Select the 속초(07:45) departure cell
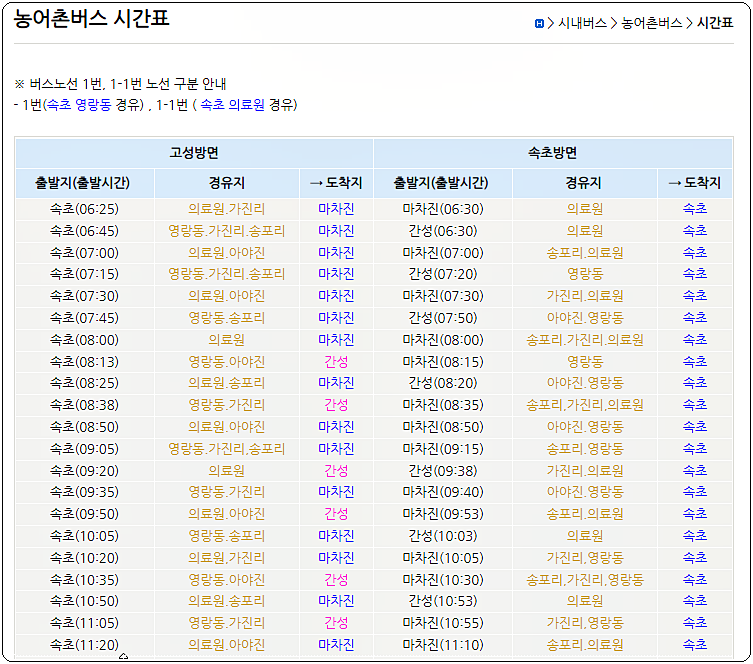 85,318
